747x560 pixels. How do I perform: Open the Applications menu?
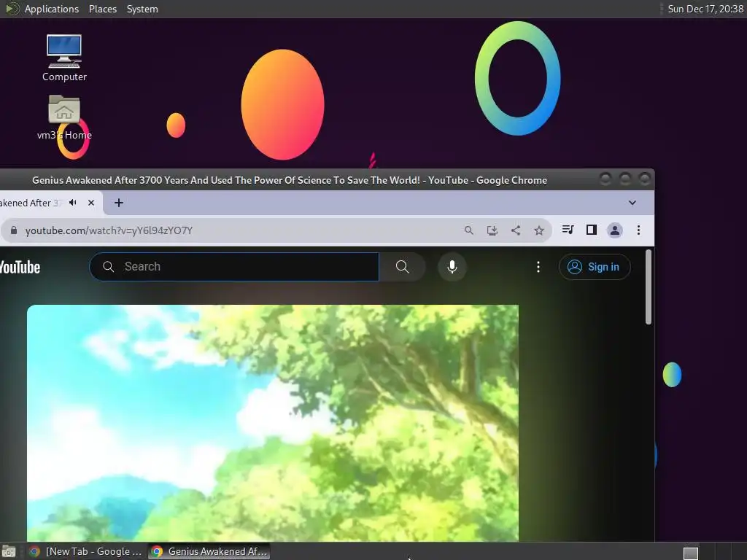[x=52, y=9]
